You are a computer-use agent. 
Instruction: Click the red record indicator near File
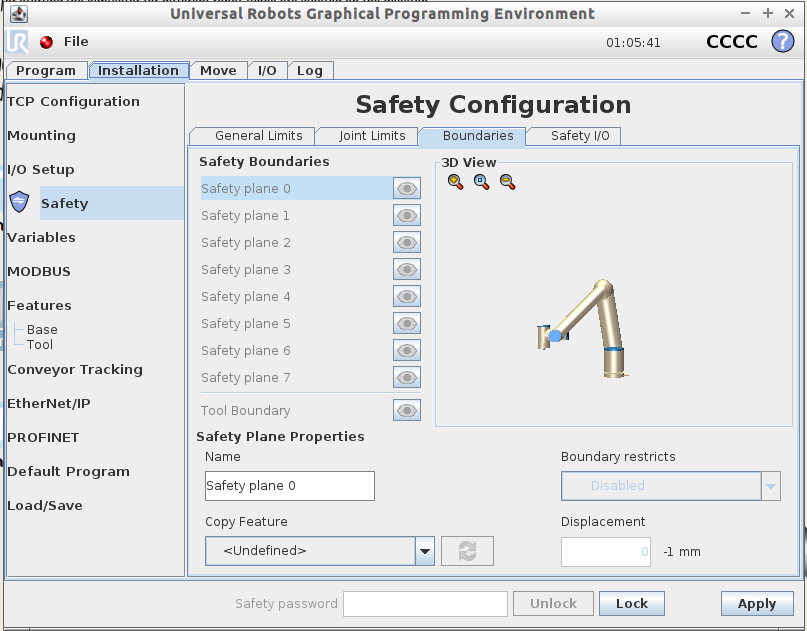[46, 42]
